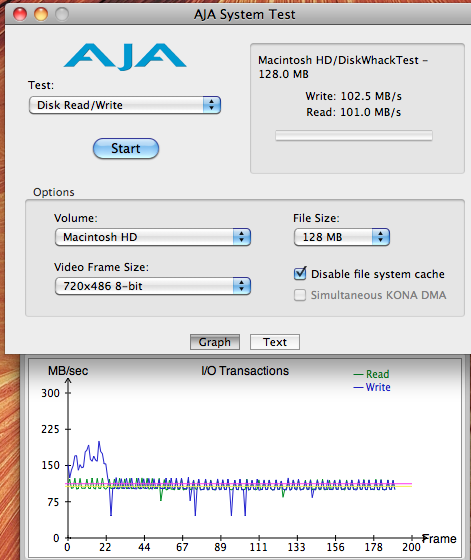Open Video Frame Size dropdown showing 720x486 8-bit
This screenshot has width=471, height=560.
coord(153,286)
